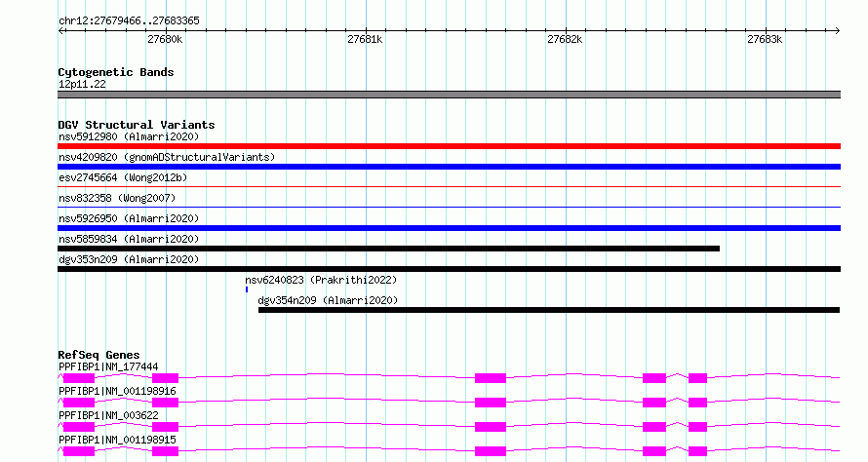This screenshot has height=462, width=868.
Task: Click NM_003622 exon located at 27680k
Action: (x=165, y=427)
